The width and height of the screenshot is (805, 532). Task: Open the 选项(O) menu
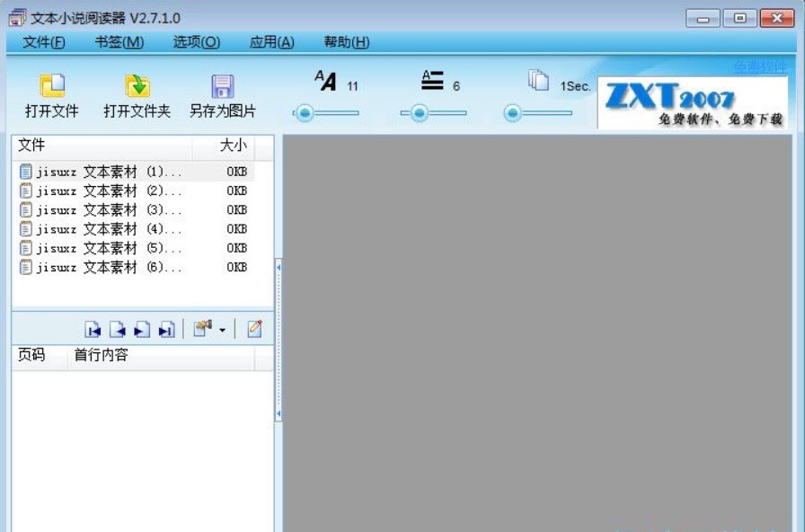tap(197, 42)
